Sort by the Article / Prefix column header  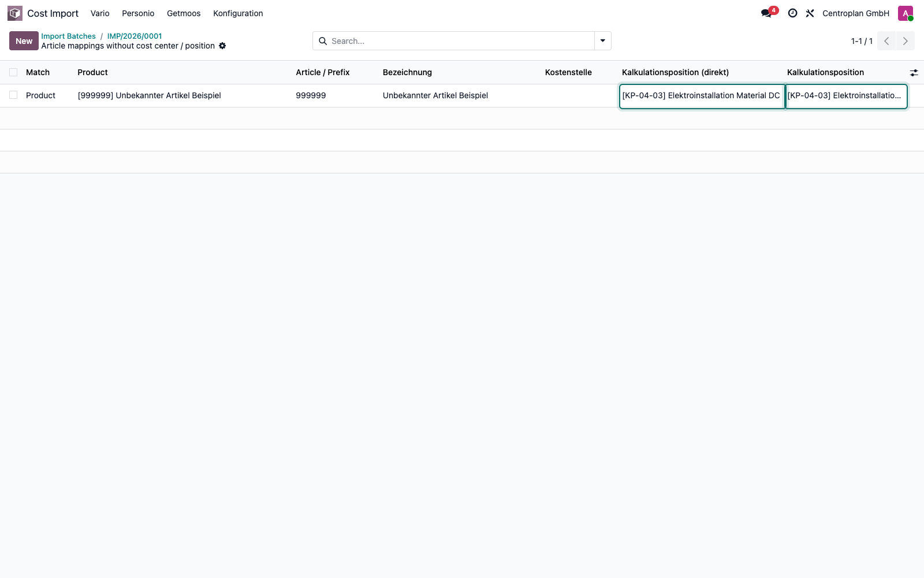323,72
